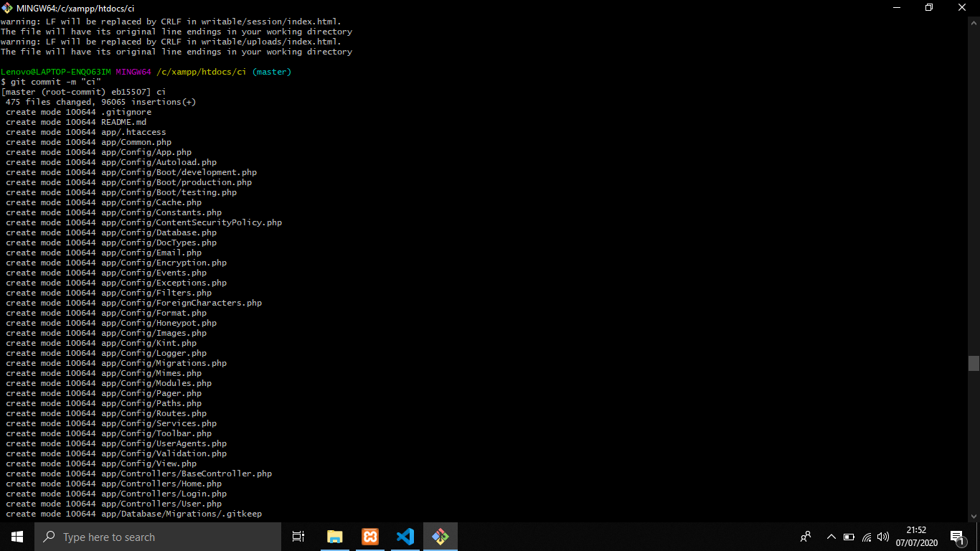Click the "app/Config/Events.php" line
This screenshot has width=980, height=551.
pos(106,273)
